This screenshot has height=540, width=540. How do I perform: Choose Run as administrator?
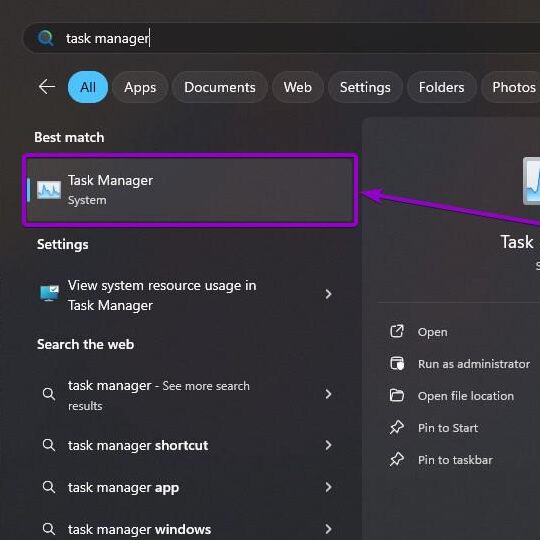click(x=474, y=364)
